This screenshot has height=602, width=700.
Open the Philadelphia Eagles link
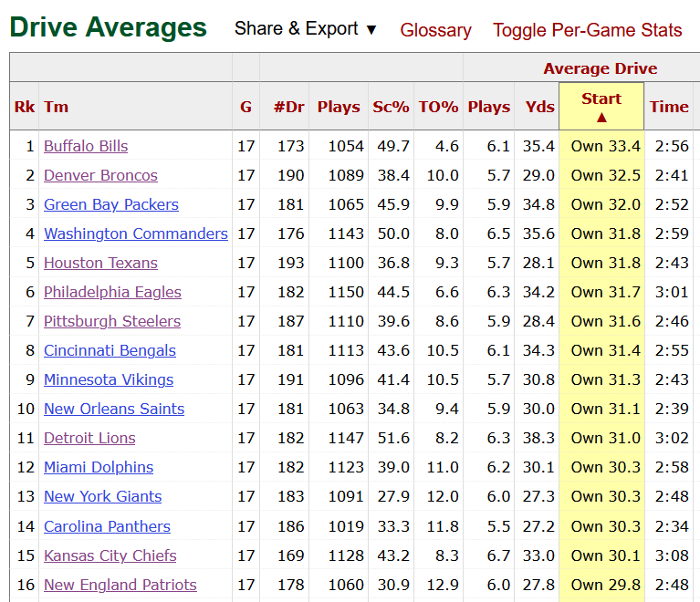(x=112, y=292)
